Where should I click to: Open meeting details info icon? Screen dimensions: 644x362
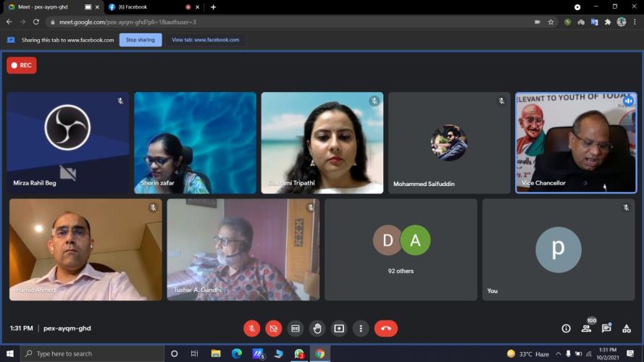pyautogui.click(x=566, y=328)
